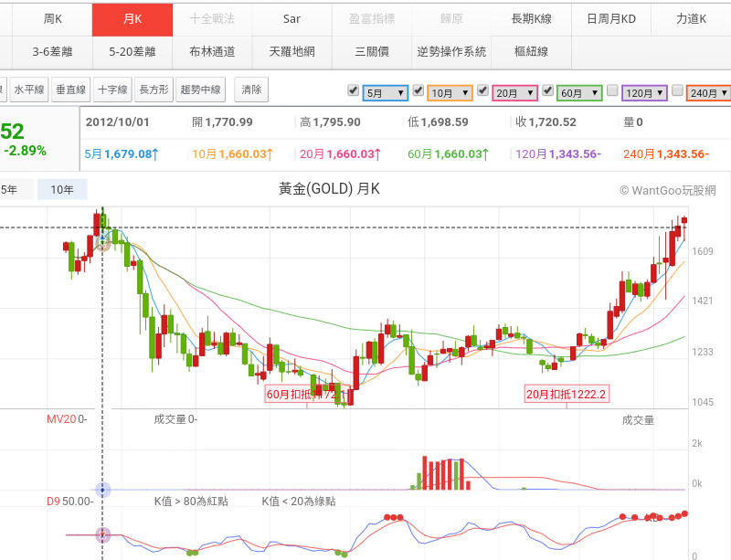Select the 垂直線 vertical line tool

70,90
